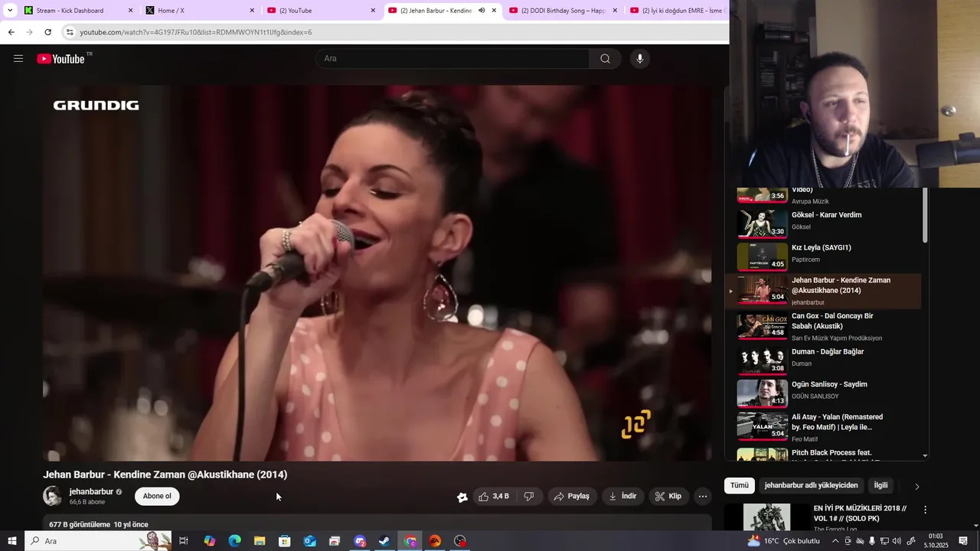Go forward in the browser

tap(29, 32)
